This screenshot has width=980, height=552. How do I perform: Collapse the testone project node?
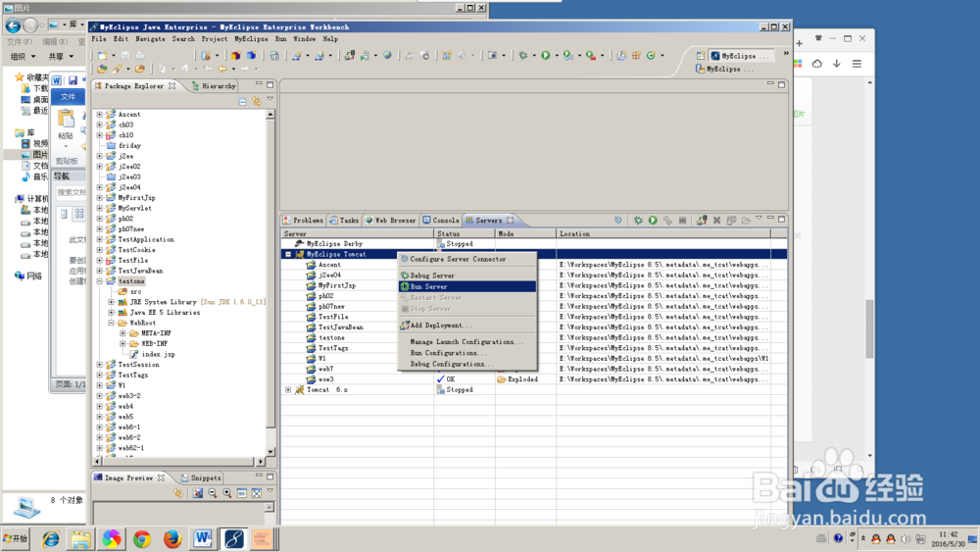[x=99, y=281]
